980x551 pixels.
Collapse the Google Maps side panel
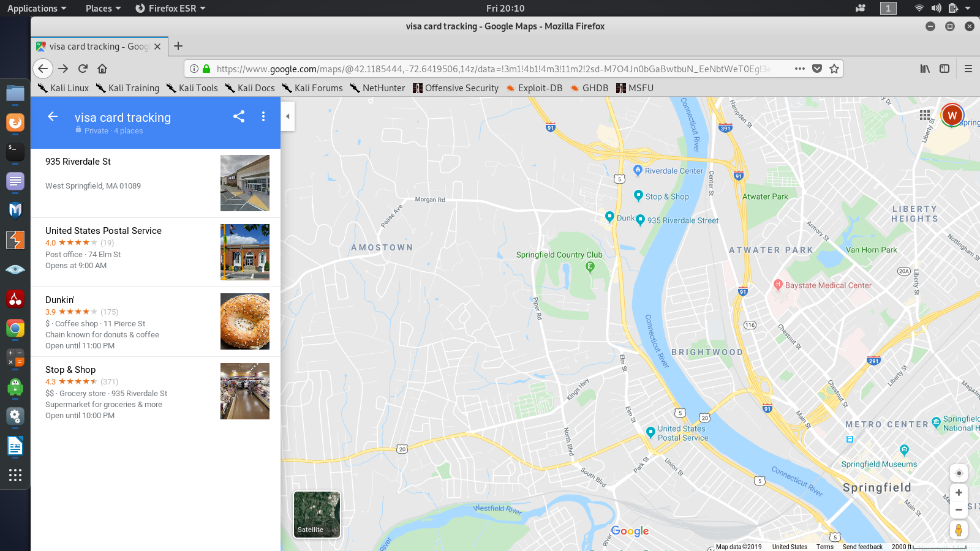288,116
